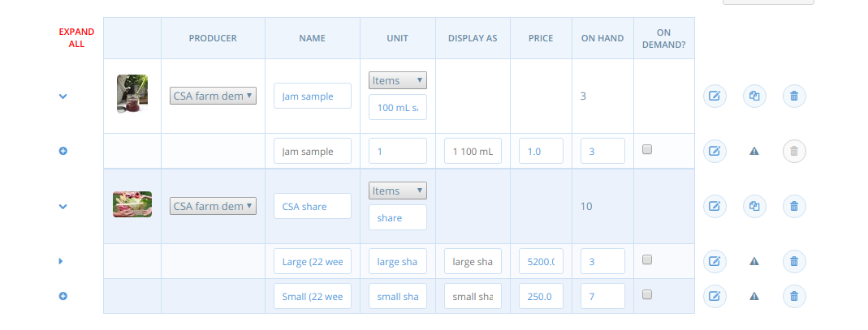Toggle on demand for Small variant
The width and height of the screenshot is (868, 330).
647,294
